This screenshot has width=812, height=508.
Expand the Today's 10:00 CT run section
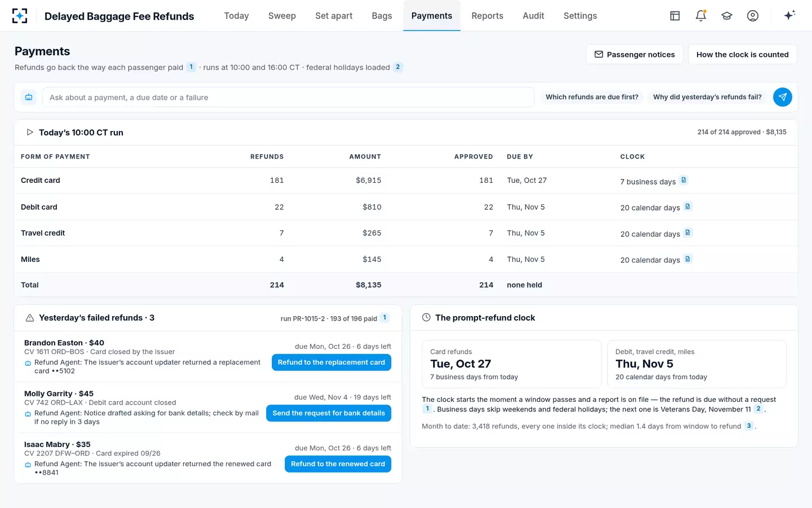point(30,132)
